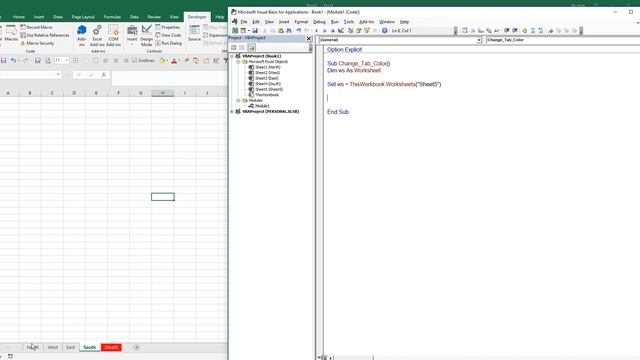Open the View ribbon tab

point(174,17)
